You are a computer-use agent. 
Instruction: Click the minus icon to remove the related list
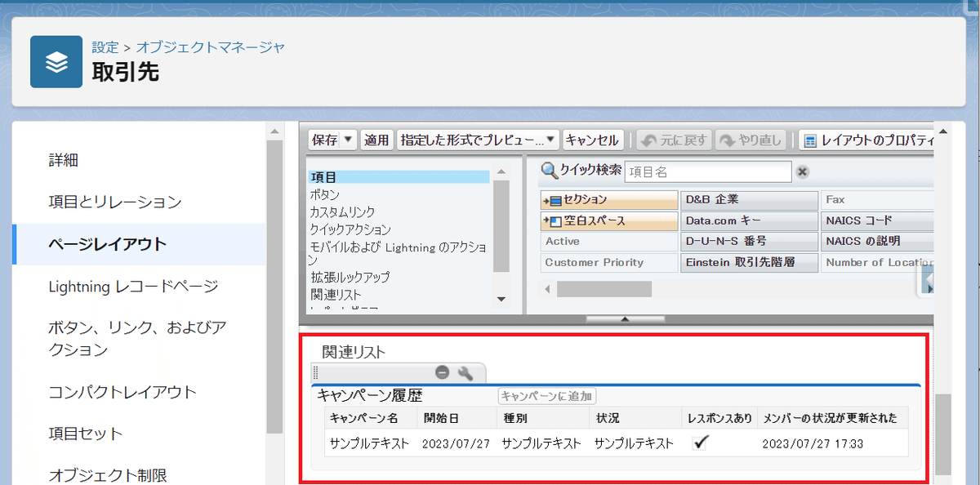442,373
